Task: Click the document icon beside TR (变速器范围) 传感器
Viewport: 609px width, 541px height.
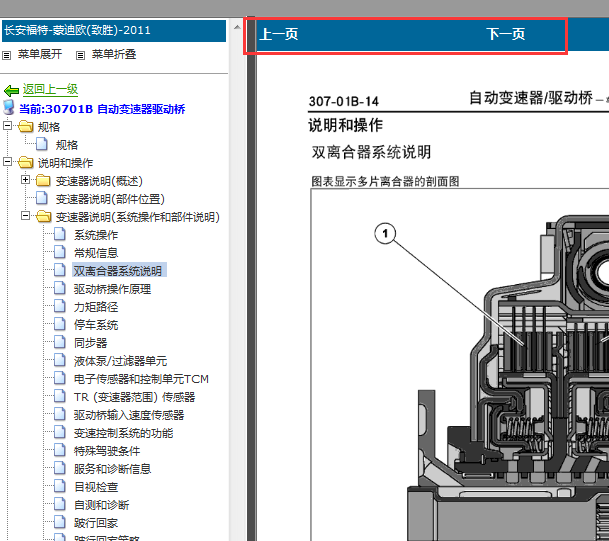Action: tap(59, 396)
